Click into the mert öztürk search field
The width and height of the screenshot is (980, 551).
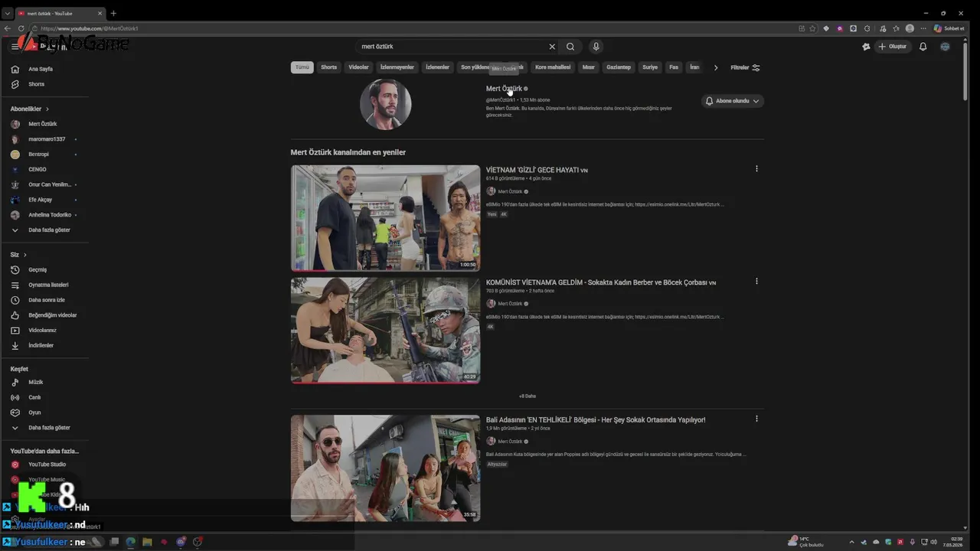[x=452, y=47]
